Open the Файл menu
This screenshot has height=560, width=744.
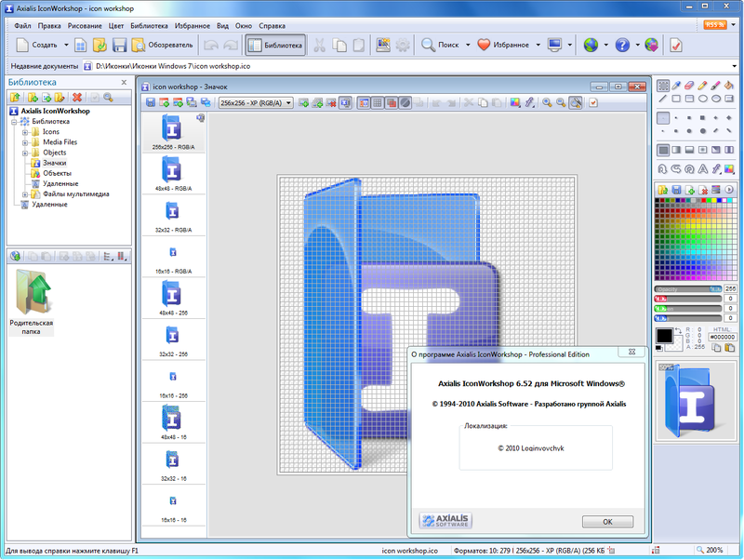[x=22, y=26]
